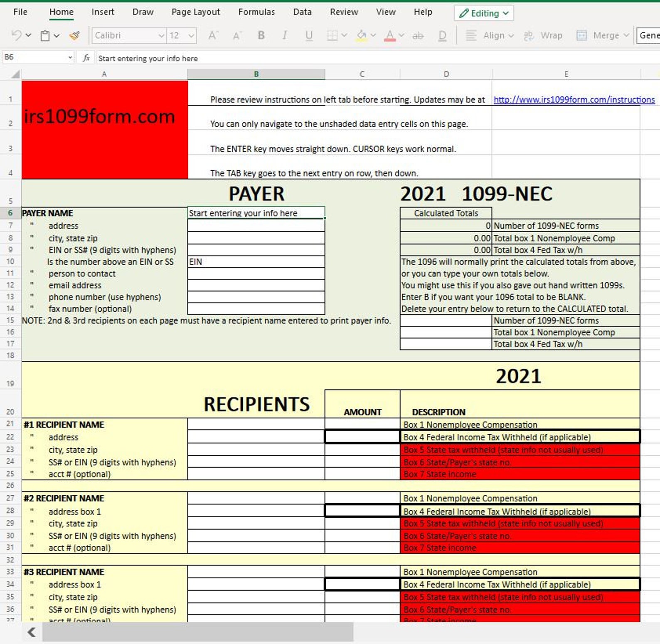Click the horizontal scrollbar left arrow
Viewport: 660px width, 644px height.
32,632
